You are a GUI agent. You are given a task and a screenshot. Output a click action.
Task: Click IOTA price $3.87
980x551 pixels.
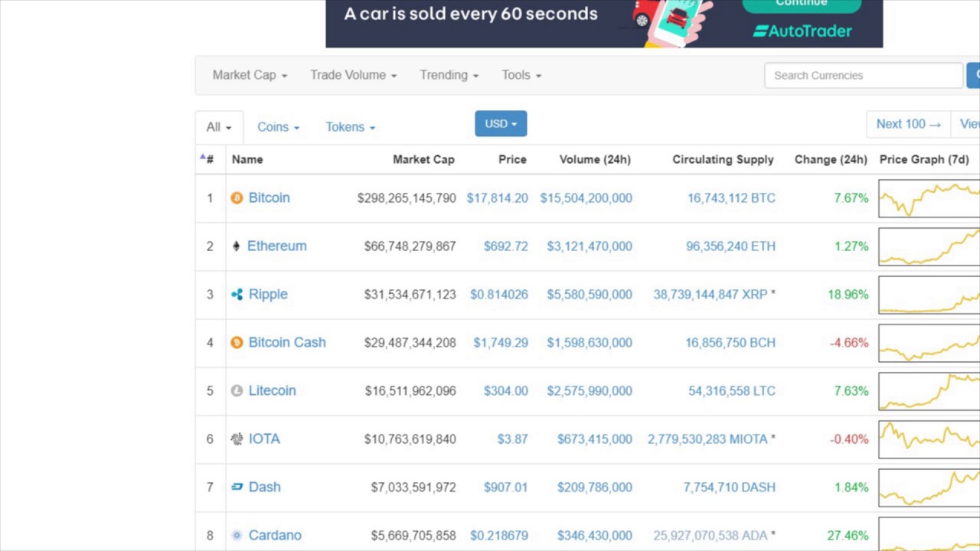pyautogui.click(x=512, y=439)
